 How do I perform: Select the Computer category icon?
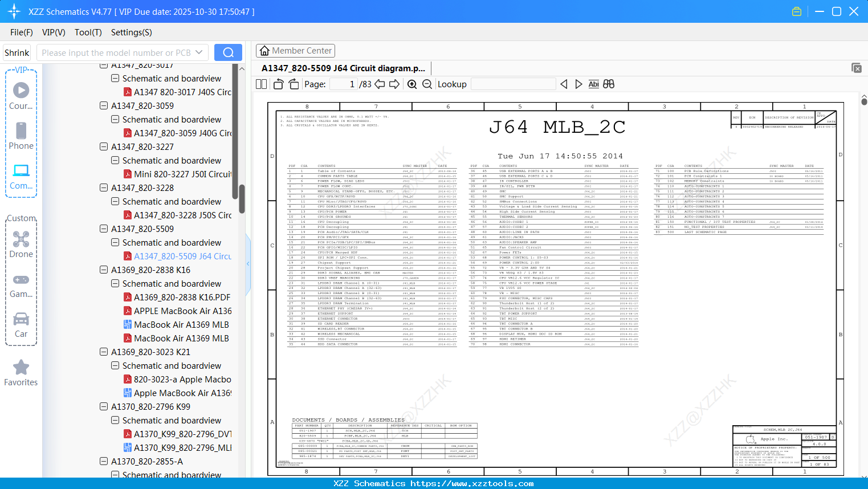click(x=21, y=176)
